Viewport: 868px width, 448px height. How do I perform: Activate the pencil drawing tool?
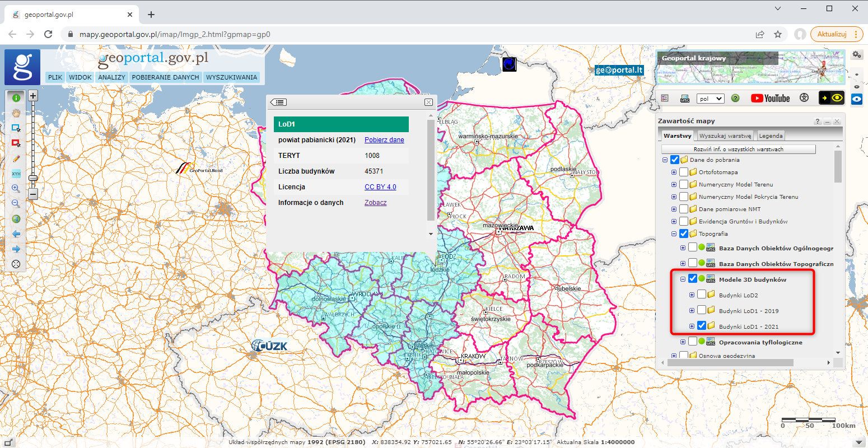tap(16, 158)
